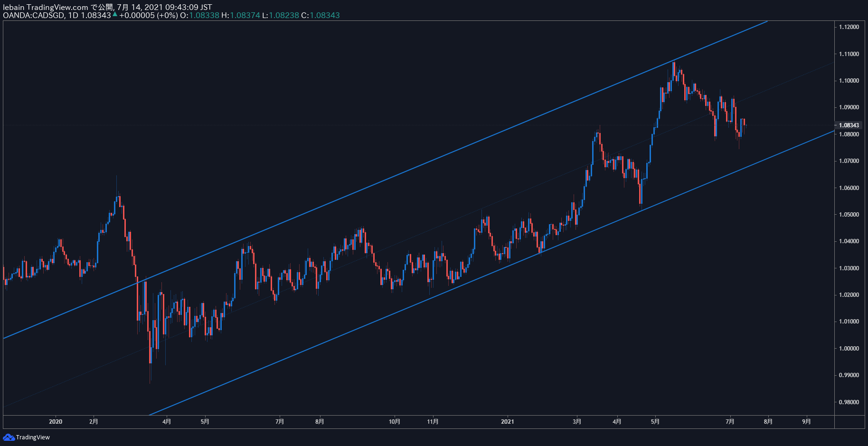This screenshot has width=868, height=446.
Task: Click the 2021 time axis label
Action: tap(508, 422)
